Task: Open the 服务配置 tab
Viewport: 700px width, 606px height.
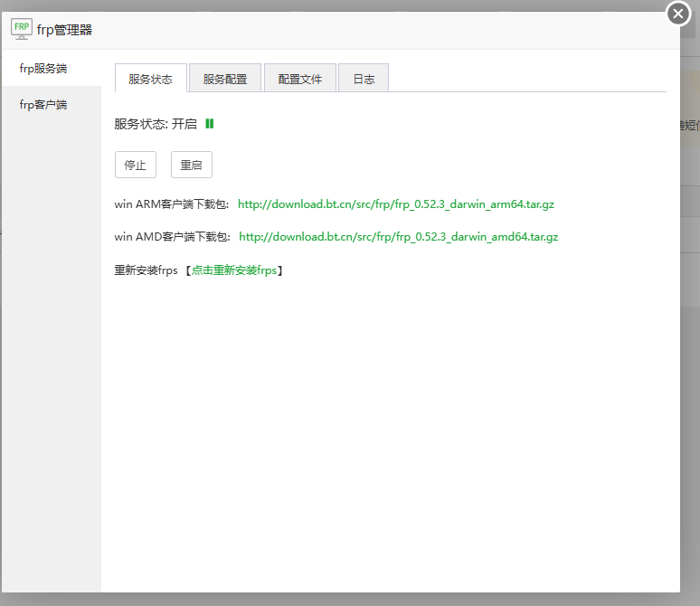Action: (225, 79)
